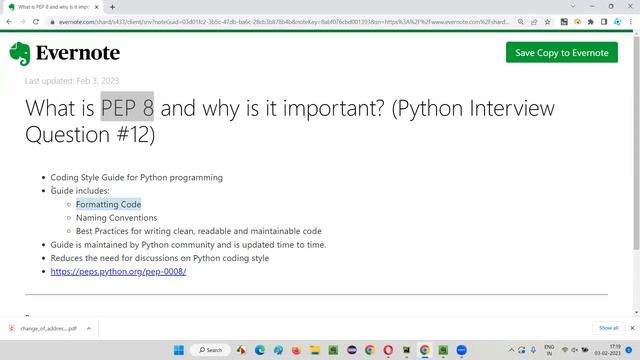Click 'Guide is maintained by Python community' line
Screen dimensions: 640x360
coord(188,245)
